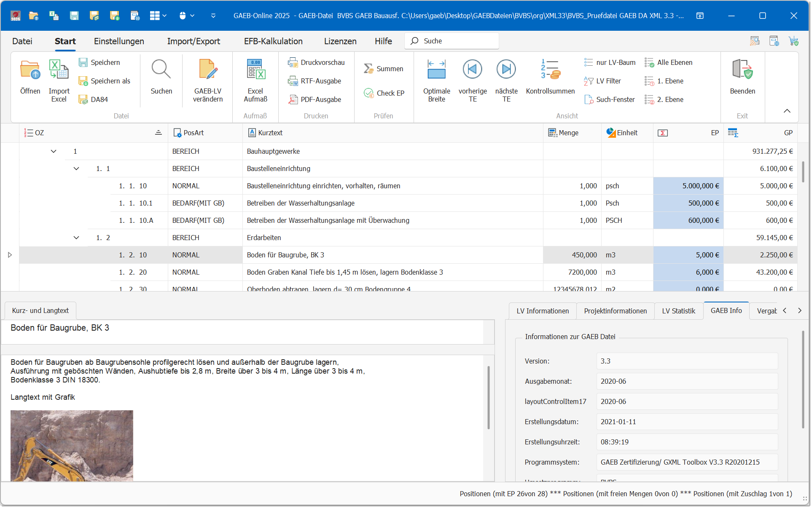Screen dimensions: 812x508
Task: Open the Projektinformationen tab
Action: pyautogui.click(x=616, y=311)
